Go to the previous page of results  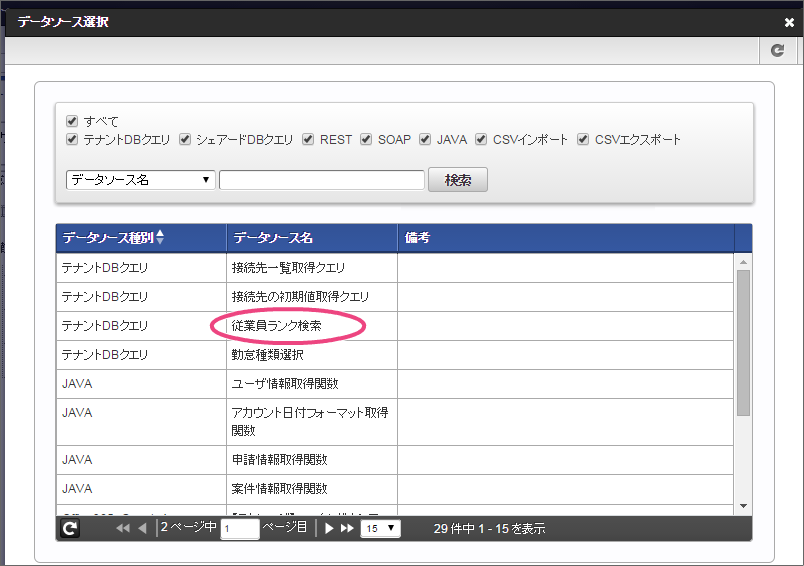pyautogui.click(x=142, y=529)
